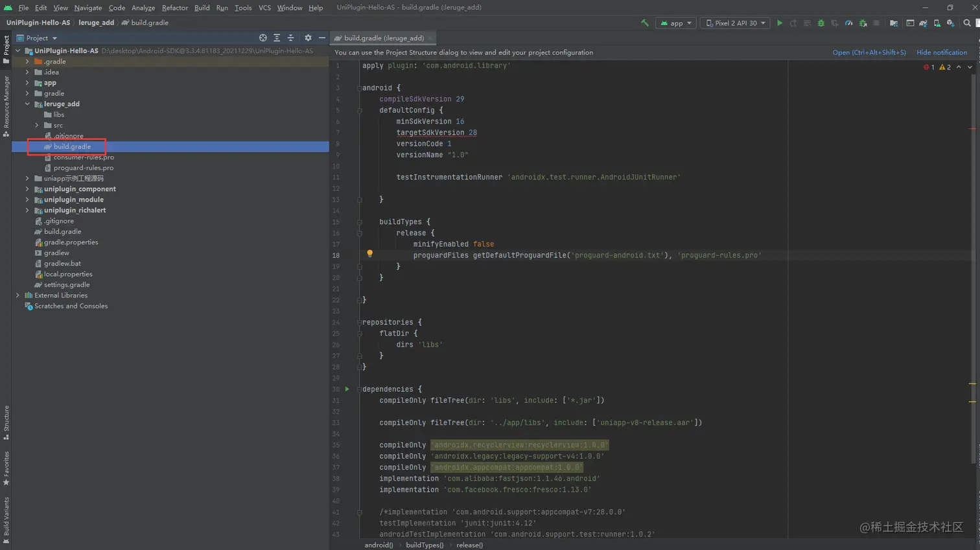Expand the uniplugin_component module folder
980x550 pixels.
tap(27, 189)
